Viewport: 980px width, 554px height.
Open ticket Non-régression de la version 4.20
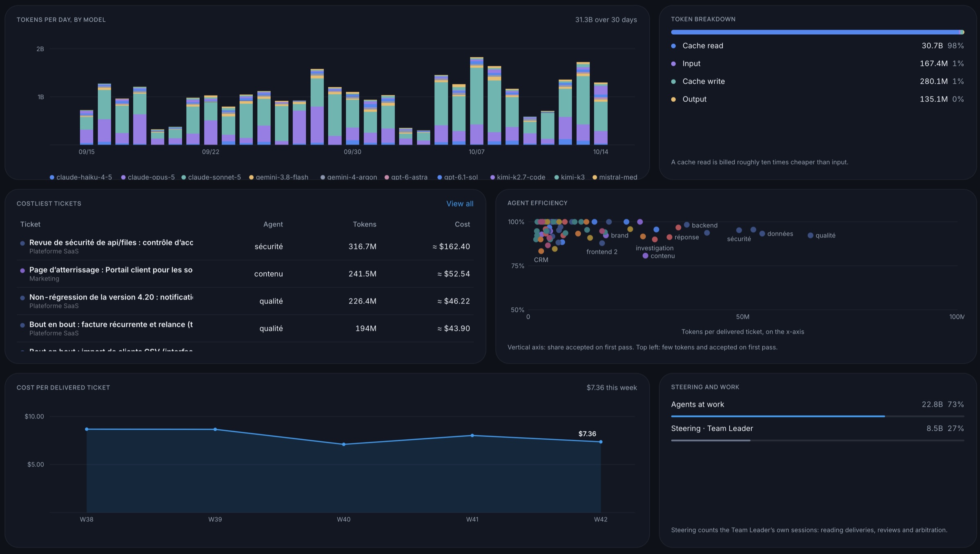pos(245,301)
